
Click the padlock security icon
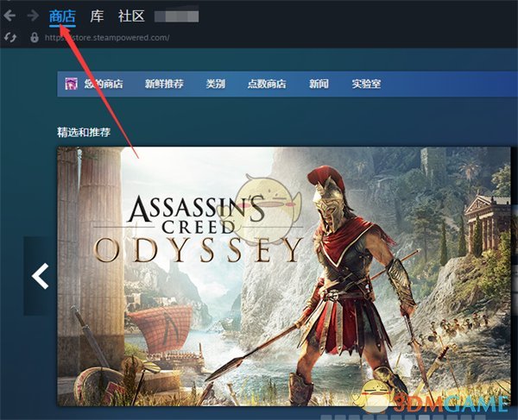[35, 37]
